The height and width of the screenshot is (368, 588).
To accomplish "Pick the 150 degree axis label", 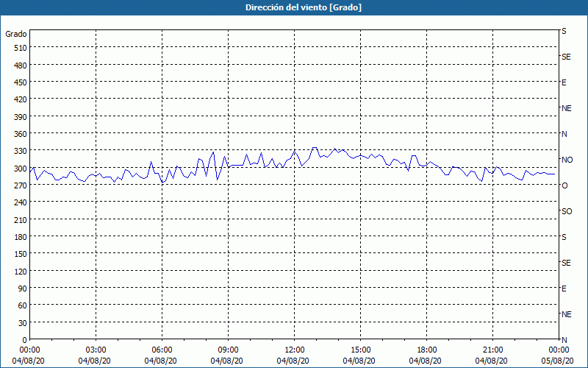I will click(21, 254).
